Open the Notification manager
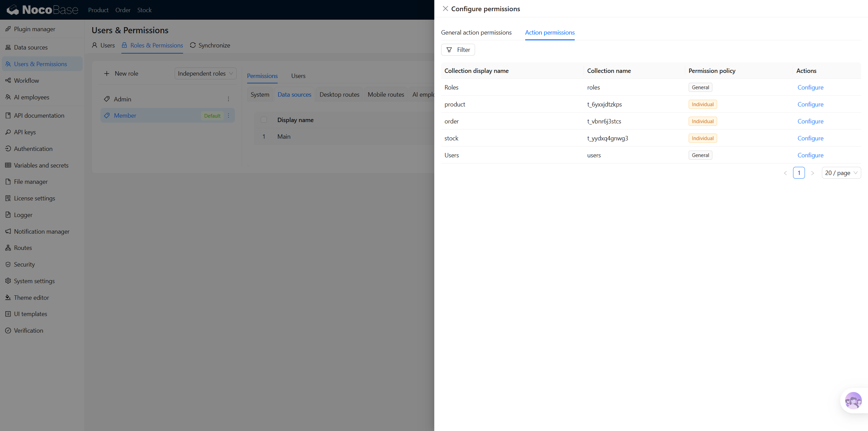This screenshot has height=431, width=868. tap(41, 231)
